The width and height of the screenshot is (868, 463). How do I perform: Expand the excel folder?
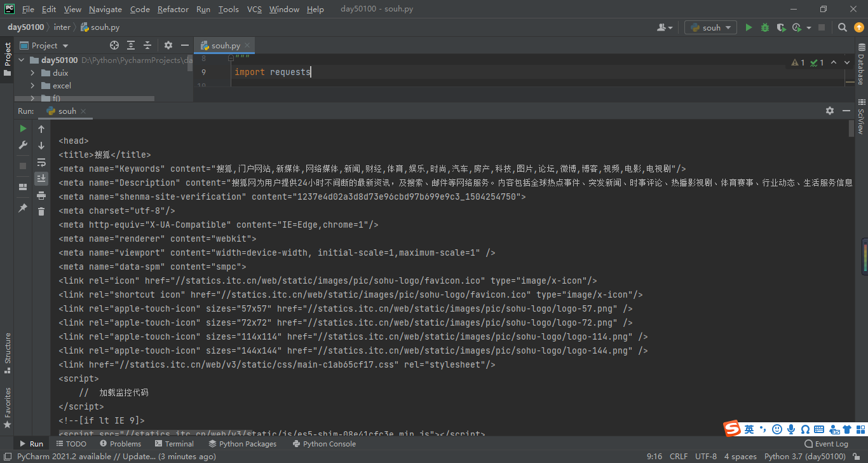click(x=32, y=86)
